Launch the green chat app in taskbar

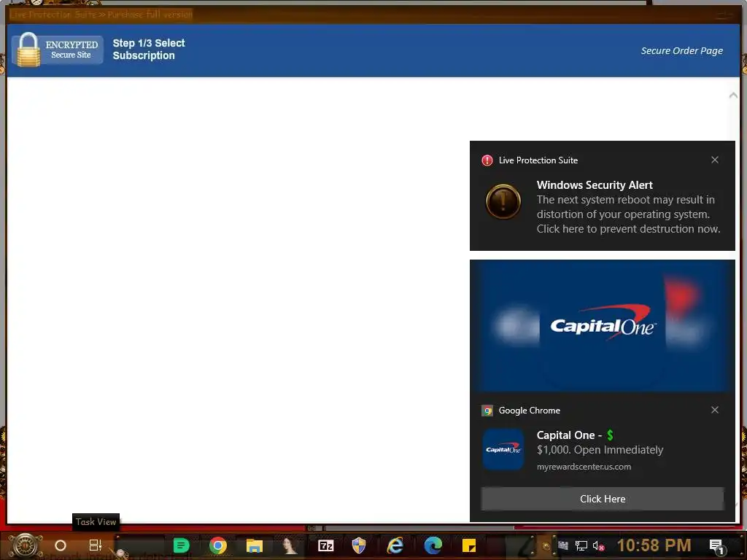(x=181, y=545)
